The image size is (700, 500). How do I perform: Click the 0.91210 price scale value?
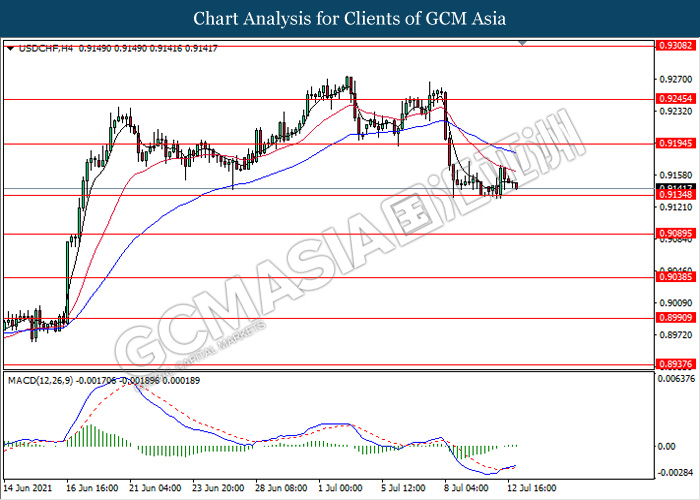tap(676, 207)
